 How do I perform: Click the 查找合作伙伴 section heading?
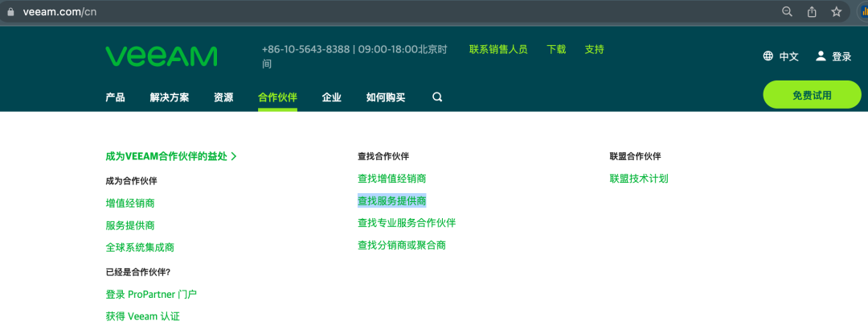click(x=383, y=156)
